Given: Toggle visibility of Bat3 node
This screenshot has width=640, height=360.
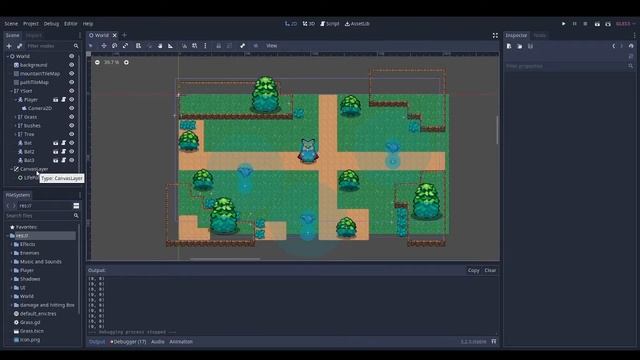Looking at the screenshot, I should pyautogui.click(x=71, y=160).
